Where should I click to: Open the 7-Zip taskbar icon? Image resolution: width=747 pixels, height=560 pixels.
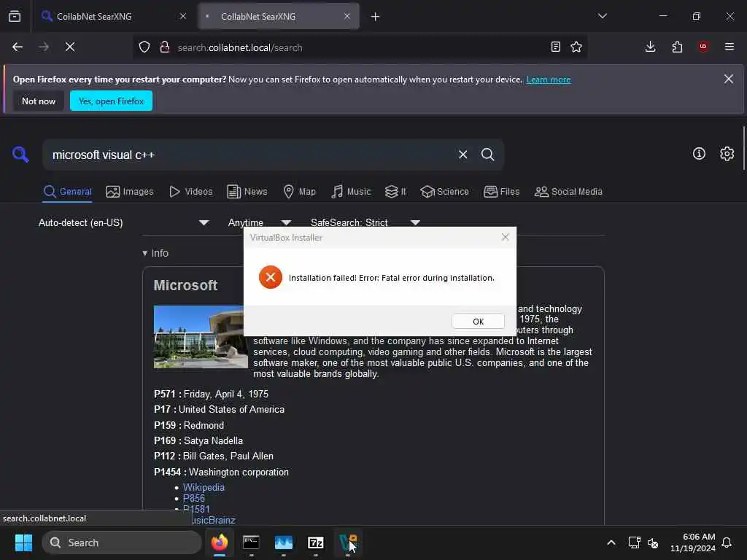pos(315,542)
